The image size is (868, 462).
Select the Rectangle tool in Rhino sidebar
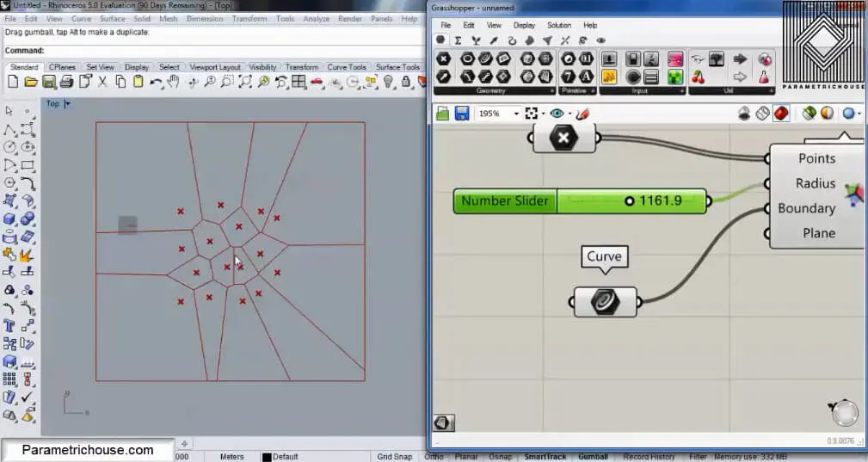pos(28,165)
